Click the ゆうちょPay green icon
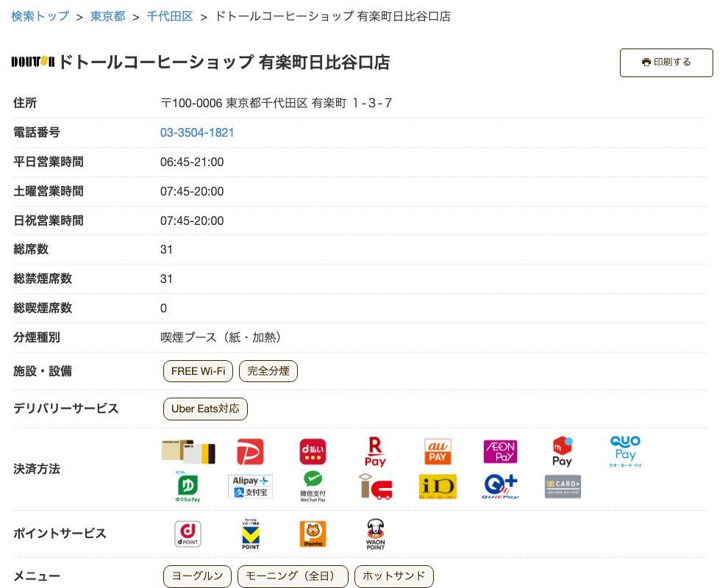 pyautogui.click(x=188, y=487)
